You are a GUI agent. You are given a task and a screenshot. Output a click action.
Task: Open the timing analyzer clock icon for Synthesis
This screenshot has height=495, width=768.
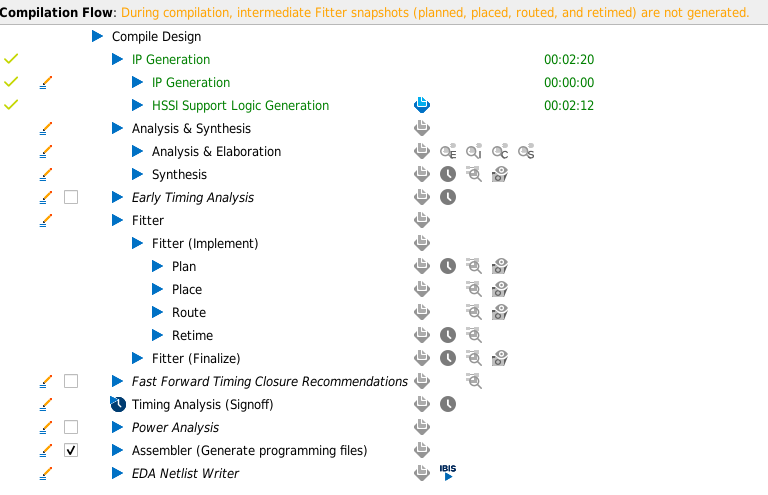click(x=448, y=174)
